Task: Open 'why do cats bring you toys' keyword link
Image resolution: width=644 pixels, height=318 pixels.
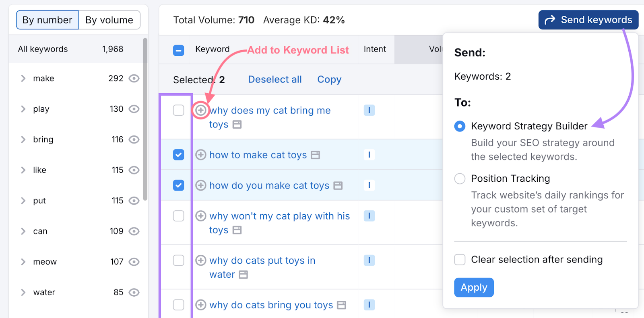Action: coord(271,305)
